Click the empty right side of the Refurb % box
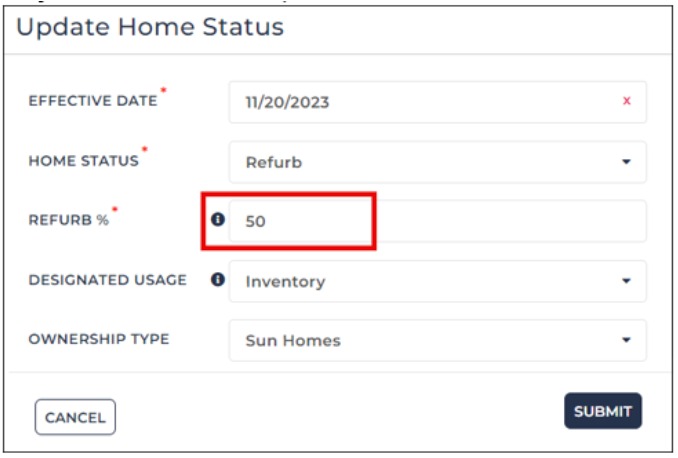This screenshot has width=678, height=458. click(x=510, y=221)
